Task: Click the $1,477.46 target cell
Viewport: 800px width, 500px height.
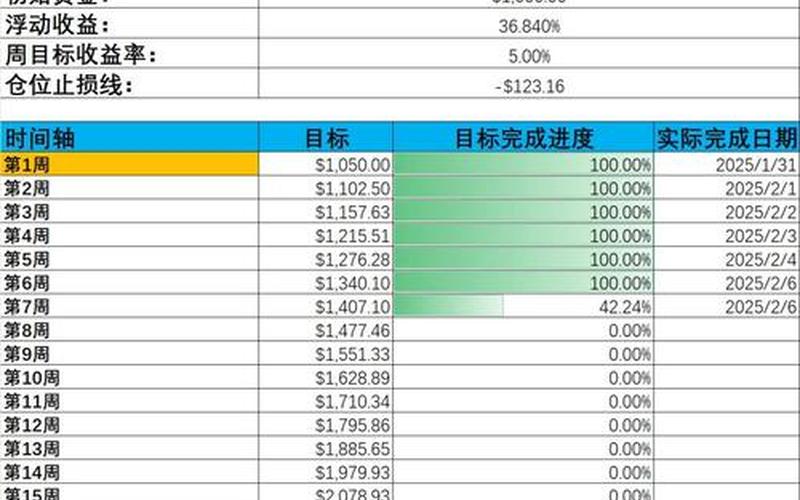Action: click(326, 330)
